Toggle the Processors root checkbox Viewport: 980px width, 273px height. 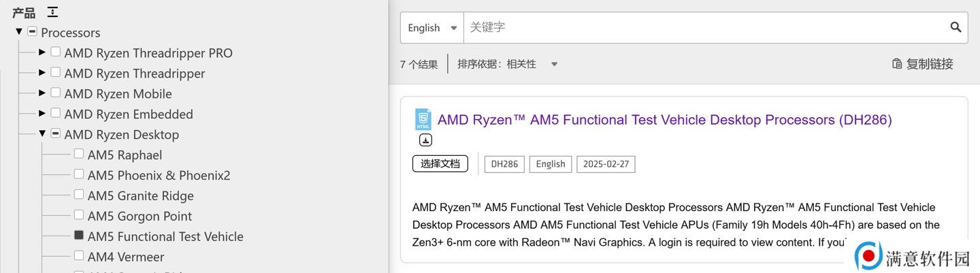coord(32,31)
